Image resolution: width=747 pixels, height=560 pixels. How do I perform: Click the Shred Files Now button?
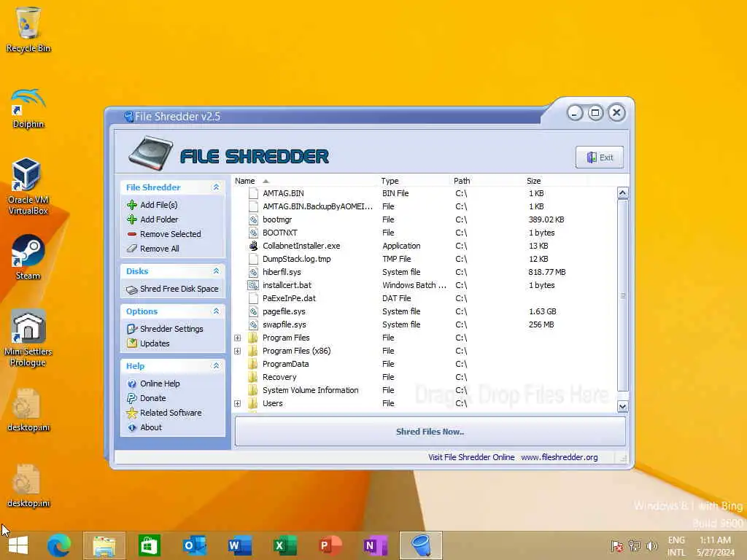[x=430, y=432]
